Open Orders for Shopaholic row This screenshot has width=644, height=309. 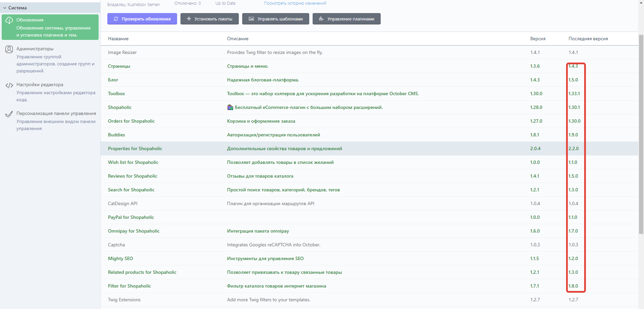pyautogui.click(x=369, y=121)
